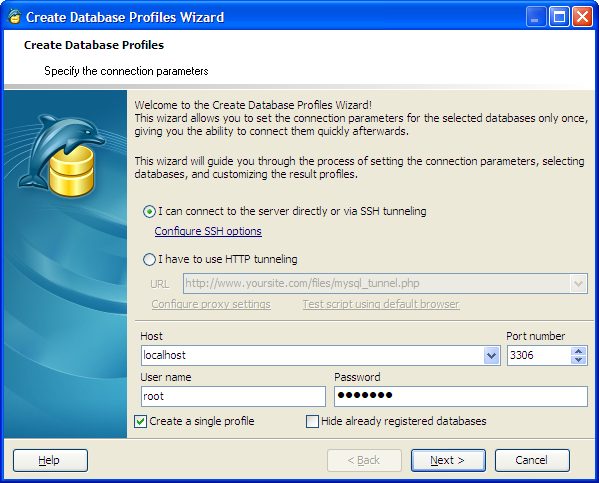Cancel the wizard
Viewport: 599px width, 483px height.
pyautogui.click(x=532, y=460)
